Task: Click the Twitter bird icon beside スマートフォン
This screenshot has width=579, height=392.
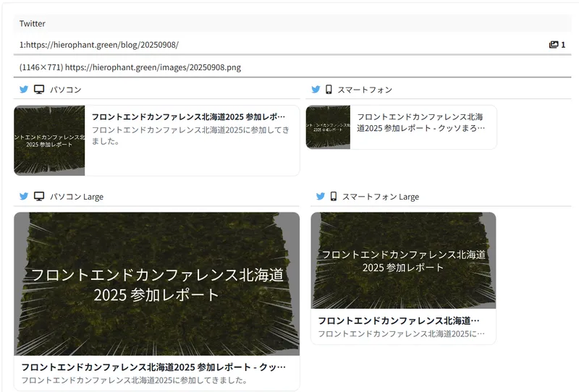Action: click(x=316, y=90)
